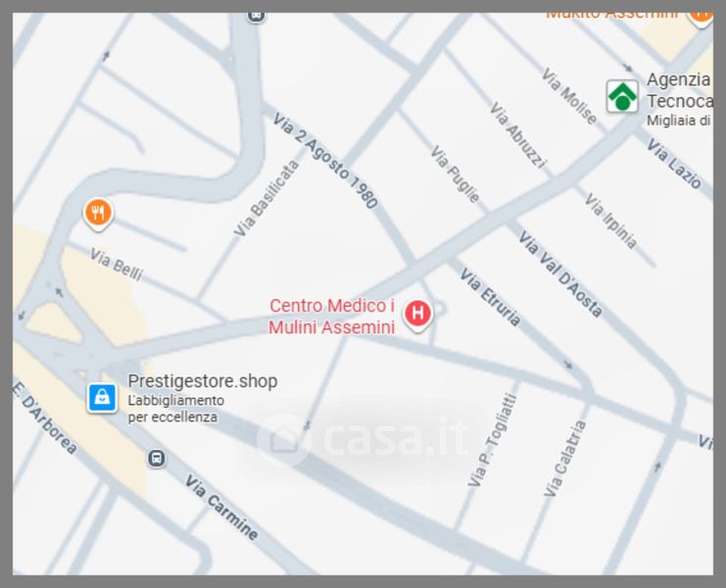
Task: Select the Via Etruria street label
Action: pyautogui.click(x=490, y=297)
